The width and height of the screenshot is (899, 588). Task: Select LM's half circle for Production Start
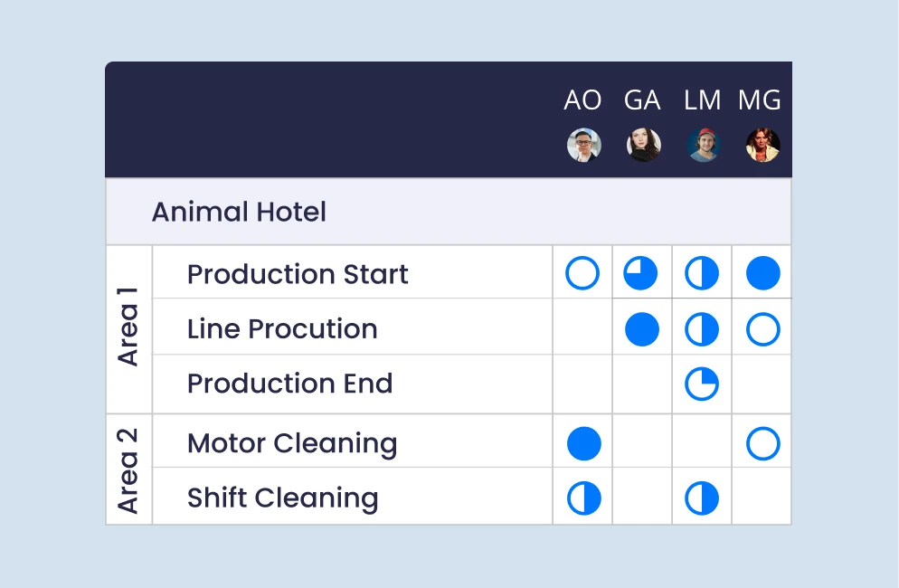coord(702,273)
